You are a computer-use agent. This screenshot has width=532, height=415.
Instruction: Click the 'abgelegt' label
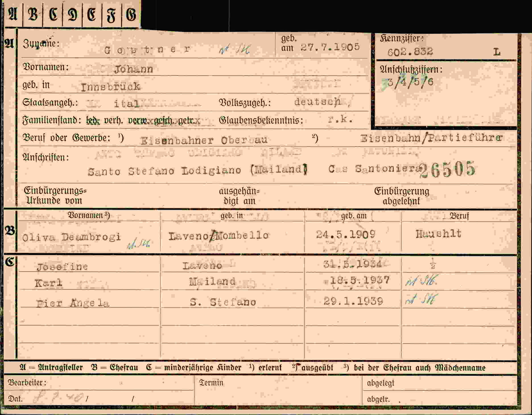(x=380, y=383)
